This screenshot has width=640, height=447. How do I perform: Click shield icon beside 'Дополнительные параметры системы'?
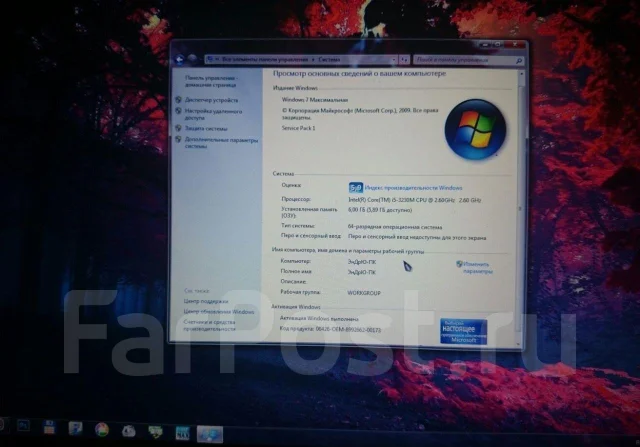(x=178, y=140)
